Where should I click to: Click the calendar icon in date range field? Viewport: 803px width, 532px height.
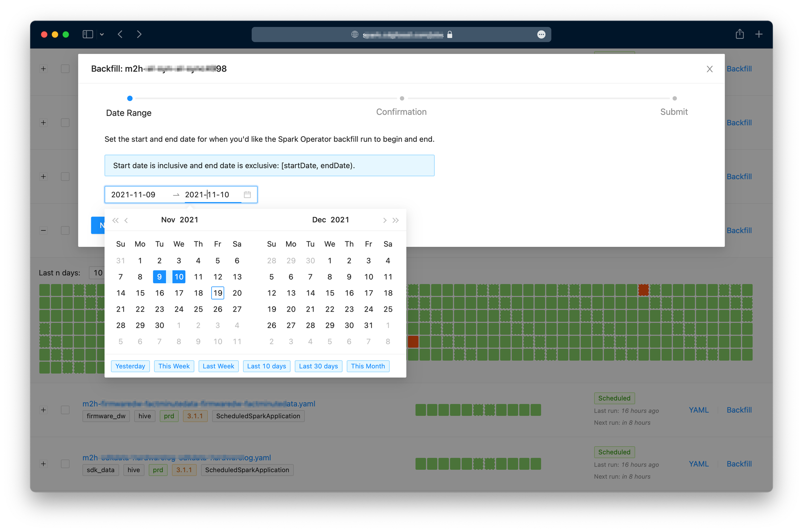click(247, 194)
